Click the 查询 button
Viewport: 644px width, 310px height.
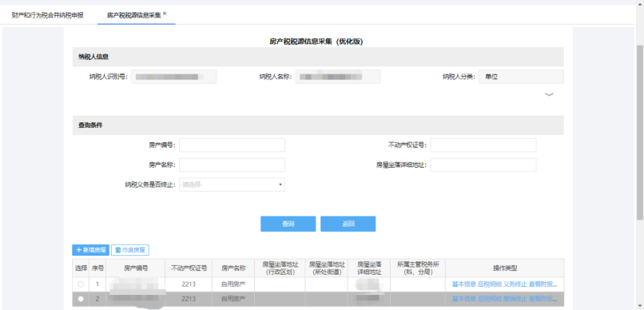[288, 224]
